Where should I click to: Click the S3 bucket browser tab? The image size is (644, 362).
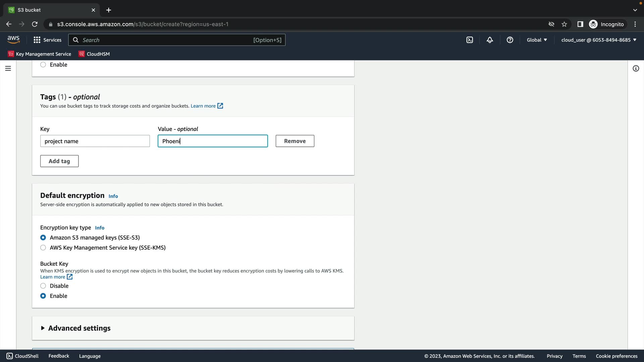50,10
